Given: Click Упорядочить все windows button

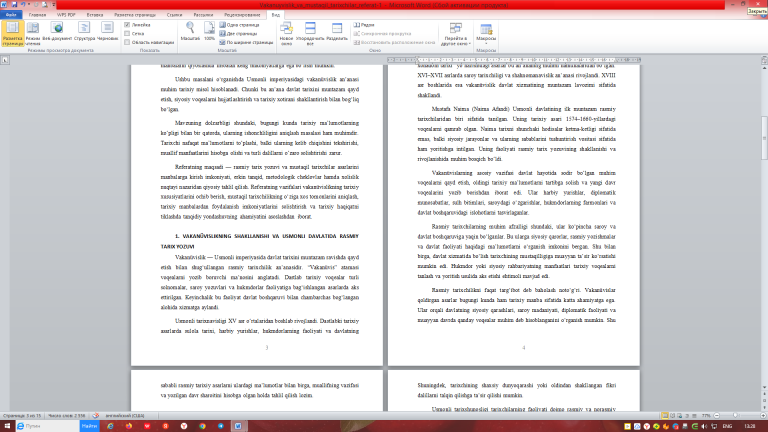Looking at the screenshot, I should [x=310, y=33].
